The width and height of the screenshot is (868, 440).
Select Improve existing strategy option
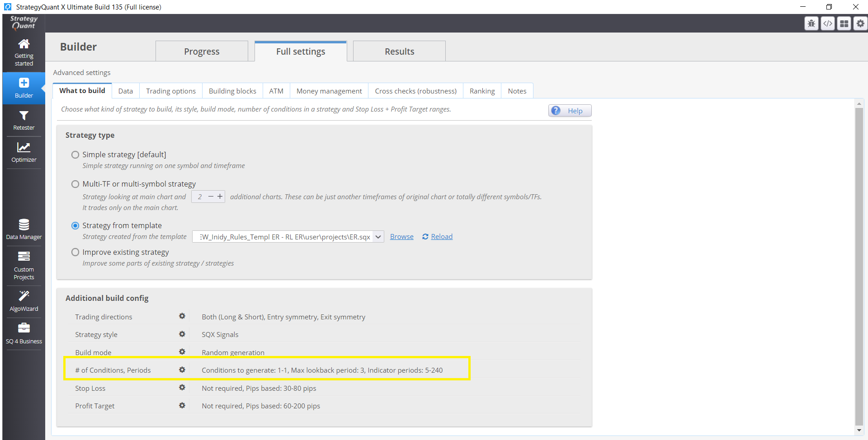point(75,252)
